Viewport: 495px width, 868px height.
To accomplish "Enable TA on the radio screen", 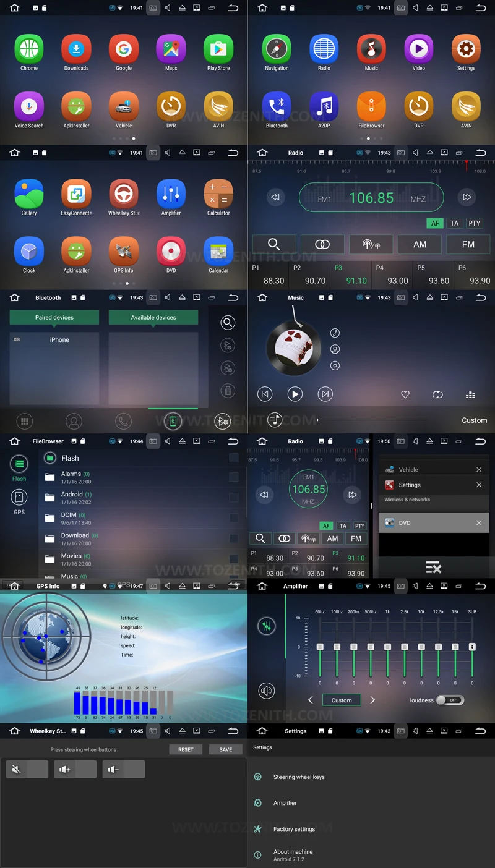I will point(455,223).
